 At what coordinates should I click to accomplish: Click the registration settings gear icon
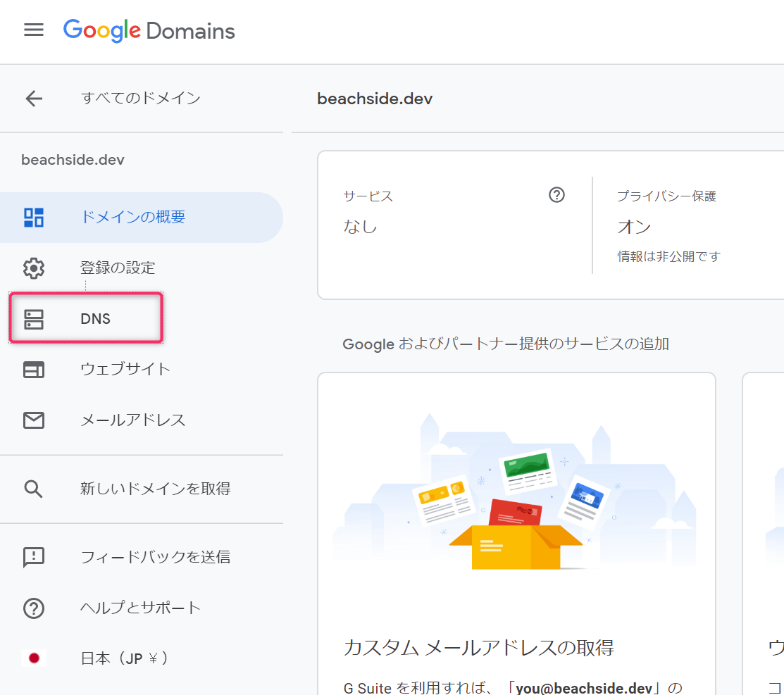pyautogui.click(x=34, y=268)
